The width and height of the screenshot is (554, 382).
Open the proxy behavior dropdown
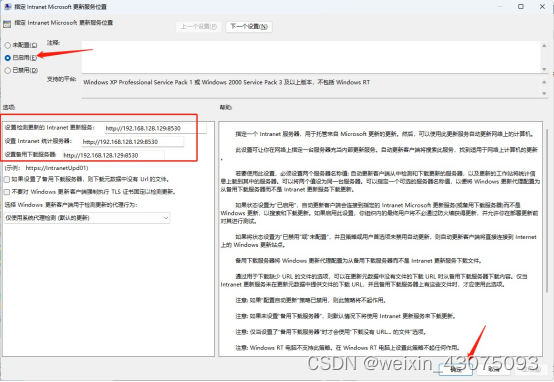87,218
